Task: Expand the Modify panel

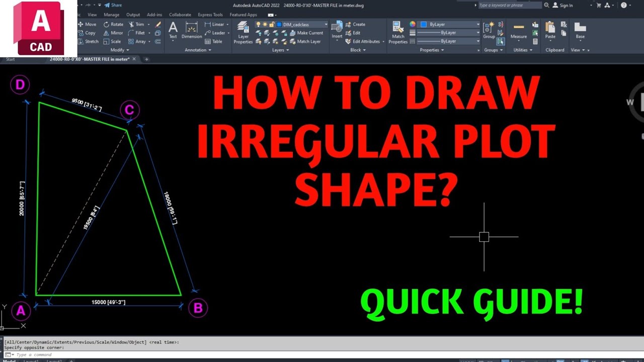Action: [120, 50]
